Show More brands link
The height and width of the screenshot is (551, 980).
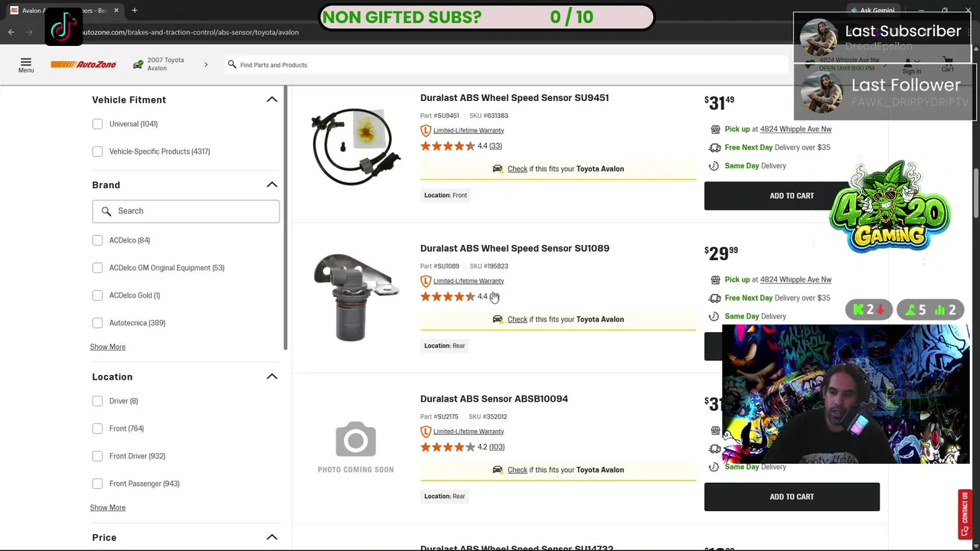point(108,347)
